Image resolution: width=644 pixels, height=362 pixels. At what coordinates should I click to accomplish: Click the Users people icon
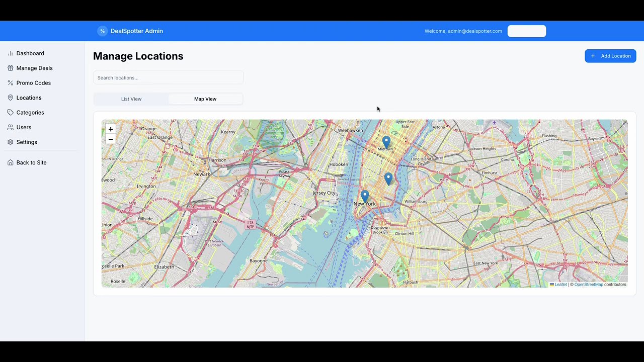(x=10, y=127)
